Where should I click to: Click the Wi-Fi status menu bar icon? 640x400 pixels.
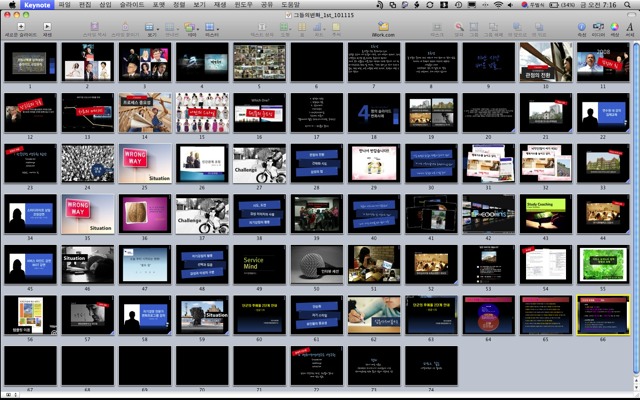click(x=498, y=5)
